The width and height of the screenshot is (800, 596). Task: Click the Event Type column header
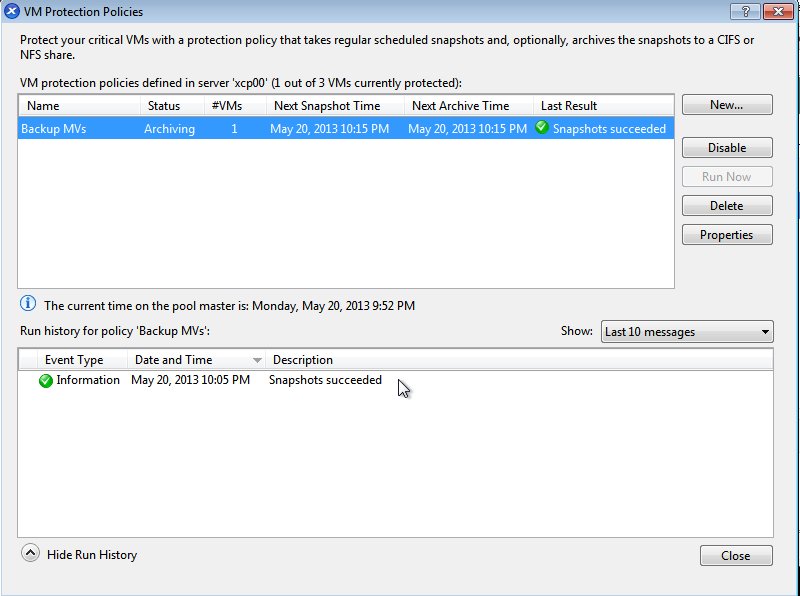pyautogui.click(x=82, y=360)
